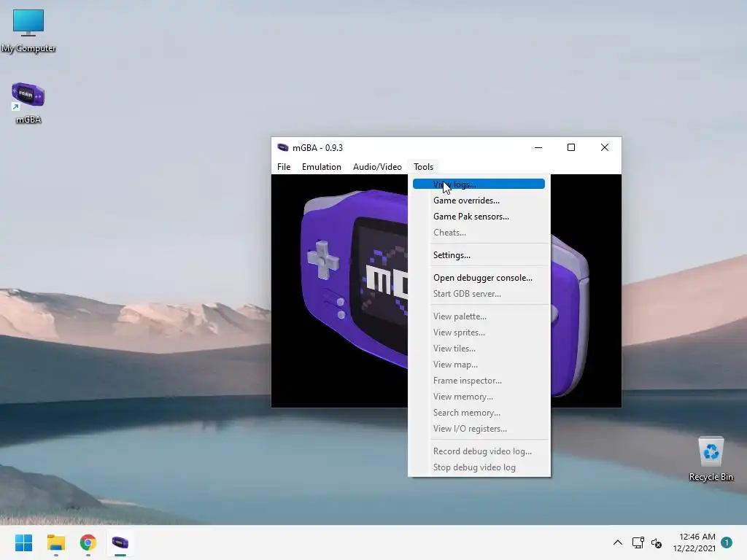
Task: Maximize the mGBA window
Action: [571, 147]
